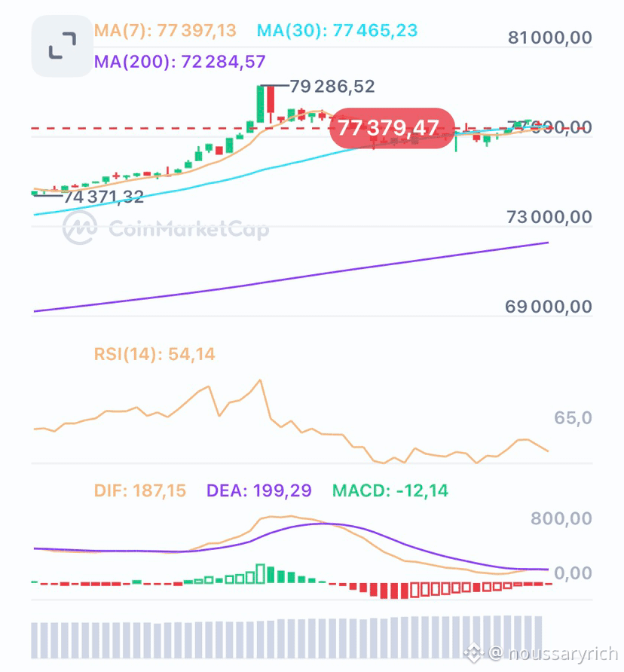Image resolution: width=624 pixels, height=672 pixels.
Task: Tap the 0,00 MACD axis label
Action: point(573,573)
